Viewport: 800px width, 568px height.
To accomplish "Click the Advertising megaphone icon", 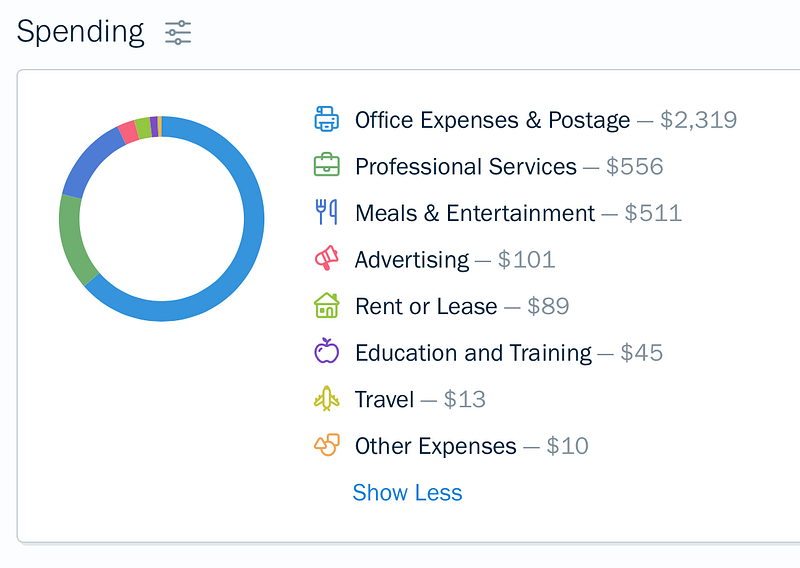I will pos(327,258).
